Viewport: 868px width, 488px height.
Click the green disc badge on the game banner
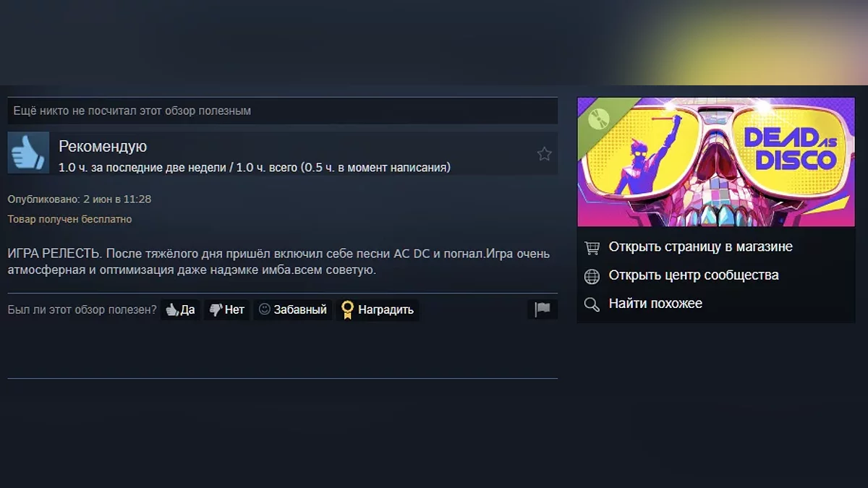[598, 119]
